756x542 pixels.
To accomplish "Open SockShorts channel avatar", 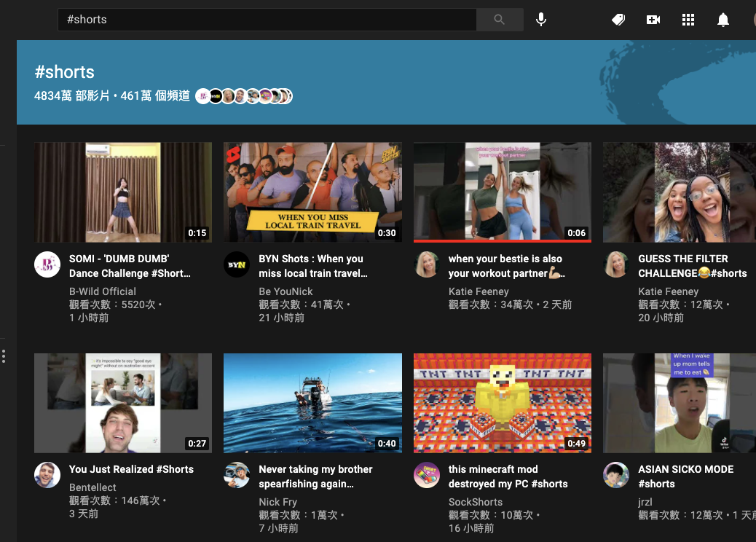I will (x=427, y=475).
